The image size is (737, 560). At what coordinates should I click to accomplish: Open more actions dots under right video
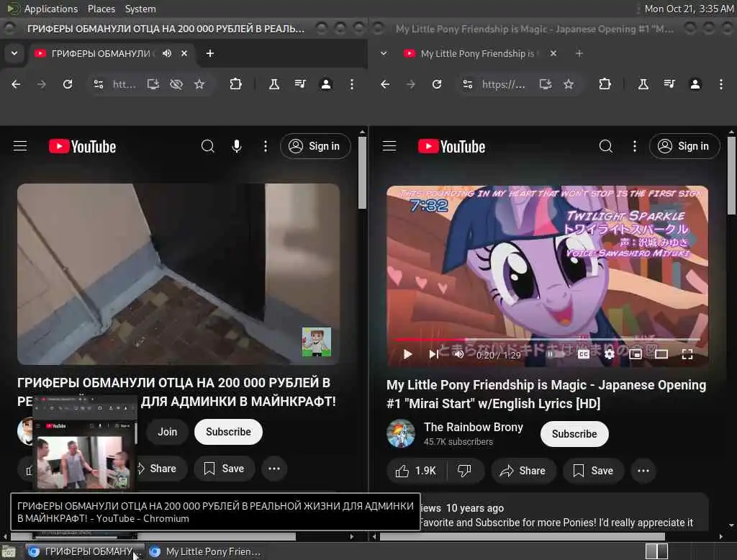coord(643,471)
